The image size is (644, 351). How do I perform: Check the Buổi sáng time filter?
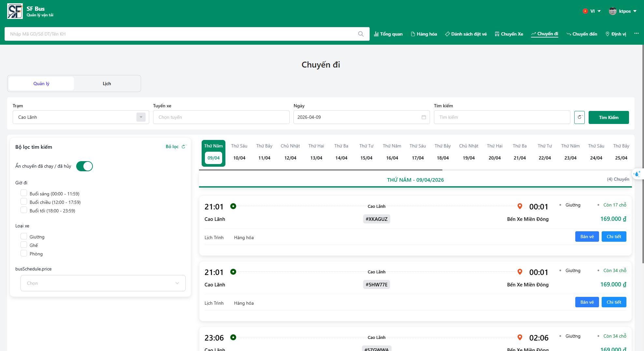click(x=24, y=193)
